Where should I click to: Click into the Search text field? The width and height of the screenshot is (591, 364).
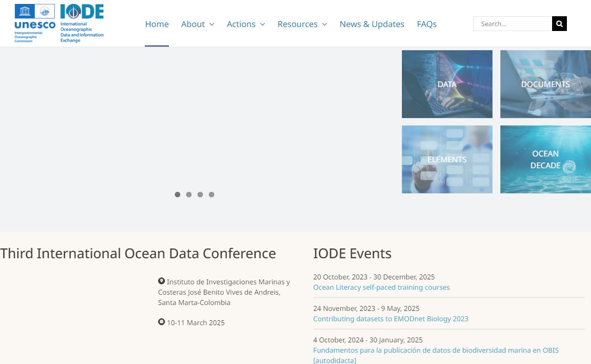click(x=512, y=24)
